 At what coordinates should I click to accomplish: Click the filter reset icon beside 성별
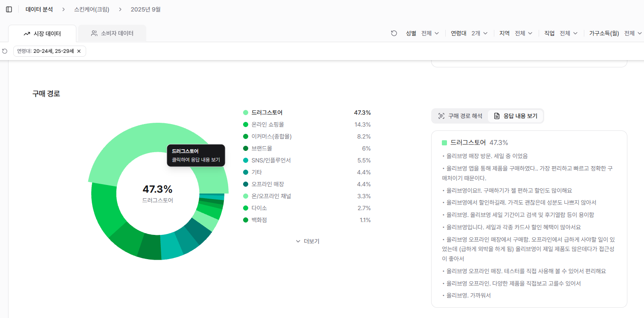394,33
